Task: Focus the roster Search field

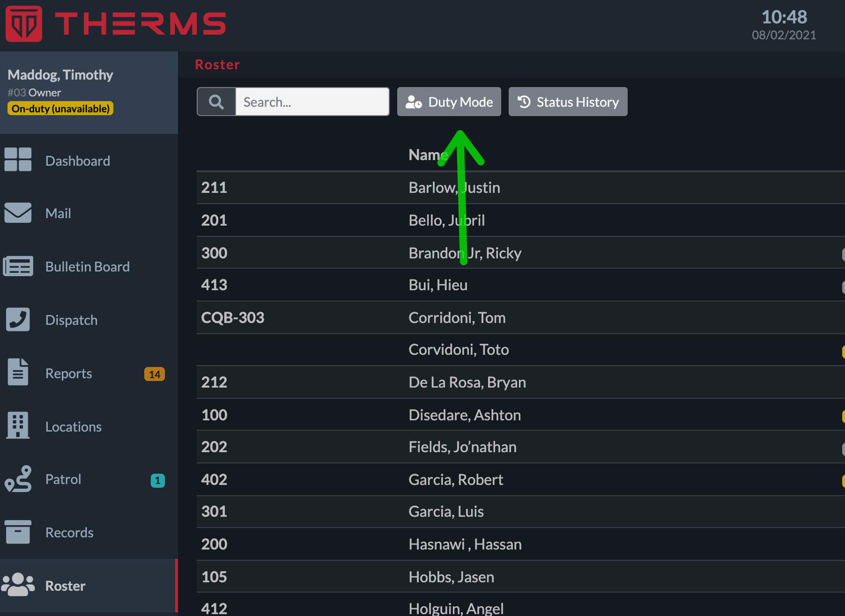Action: (x=312, y=102)
